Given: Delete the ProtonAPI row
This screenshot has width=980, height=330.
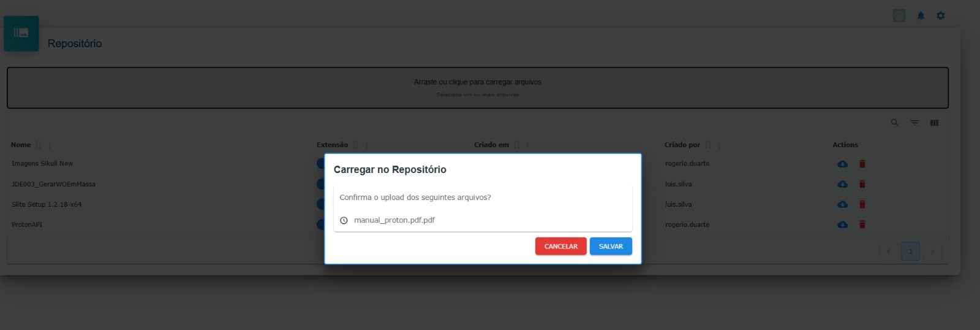Looking at the screenshot, I should pyautogui.click(x=862, y=224).
